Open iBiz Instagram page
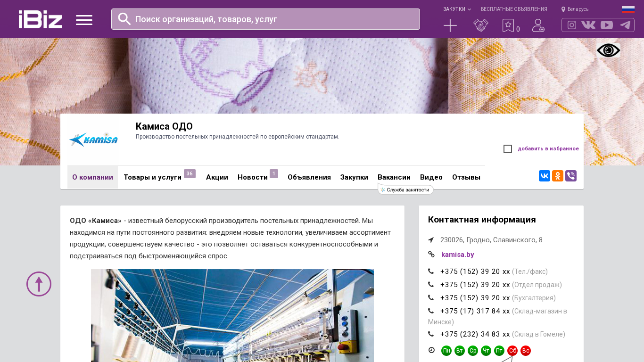This screenshot has width=644, height=362. pos(572,25)
